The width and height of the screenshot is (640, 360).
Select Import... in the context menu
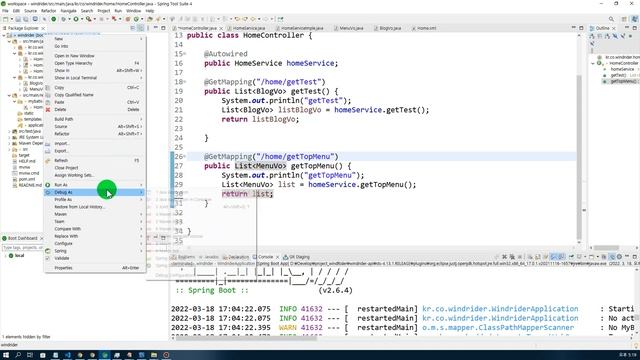tap(95, 144)
